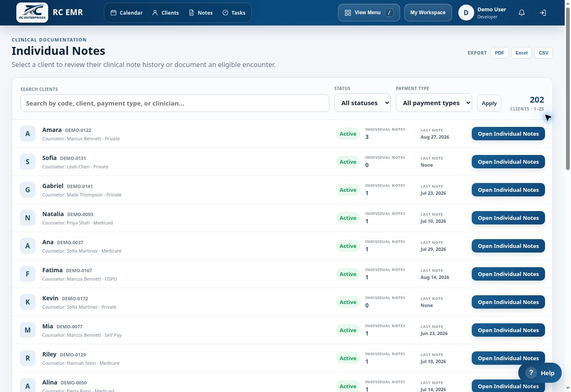The height and width of the screenshot is (392, 571).
Task: Click client name Gabriel
Action: 53,186
